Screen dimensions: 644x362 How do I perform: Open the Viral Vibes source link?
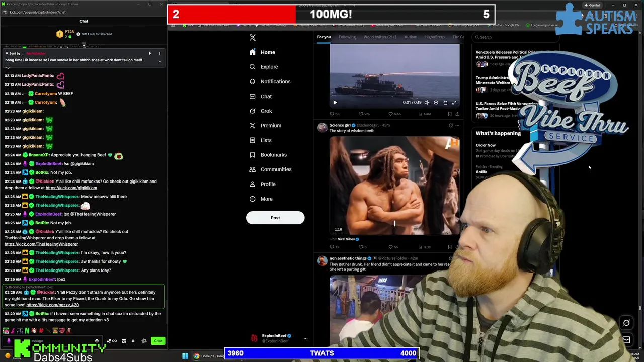click(x=346, y=239)
